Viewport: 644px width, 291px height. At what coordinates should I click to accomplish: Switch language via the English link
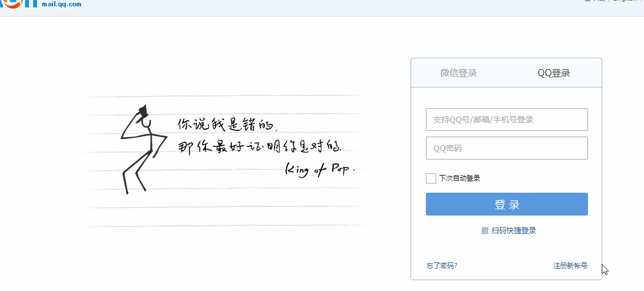[x=625, y=1]
